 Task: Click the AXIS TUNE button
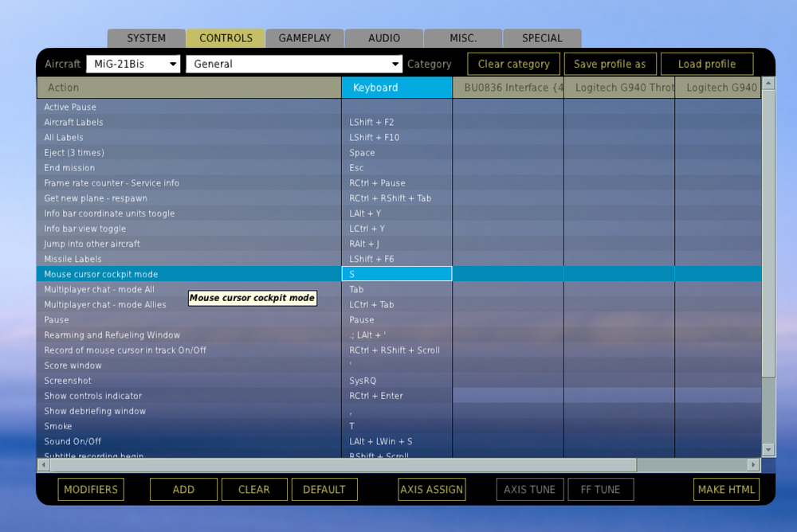click(x=530, y=489)
